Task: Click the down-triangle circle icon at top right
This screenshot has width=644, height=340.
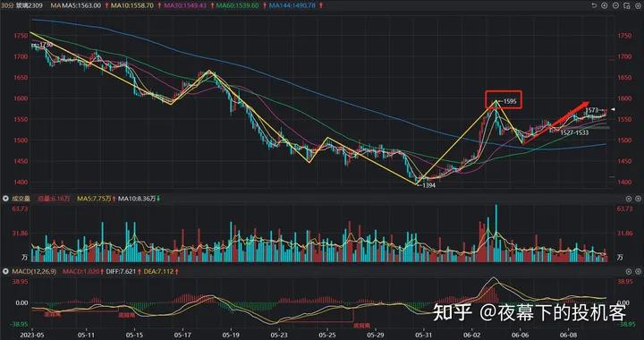Action: coord(639,5)
